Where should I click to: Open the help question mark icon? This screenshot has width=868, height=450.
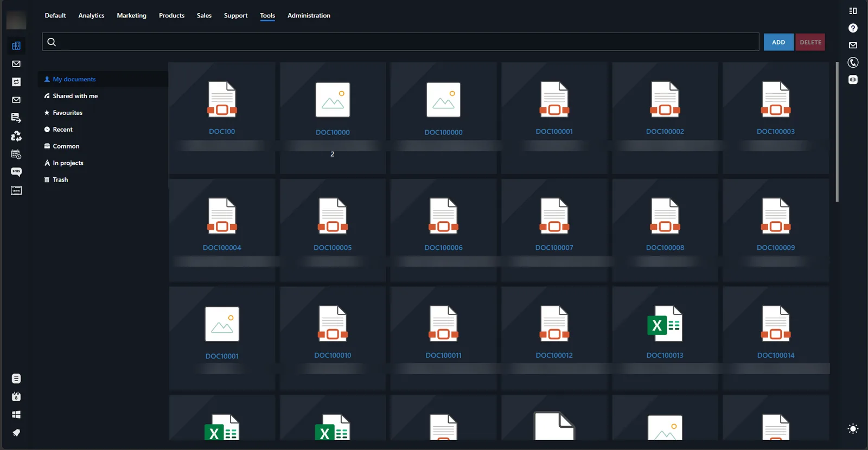tap(853, 28)
